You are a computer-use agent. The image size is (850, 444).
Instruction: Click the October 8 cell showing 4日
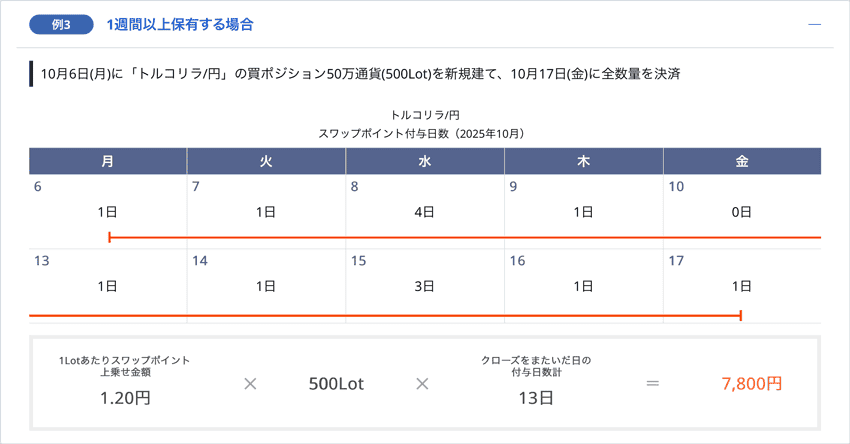(425, 211)
